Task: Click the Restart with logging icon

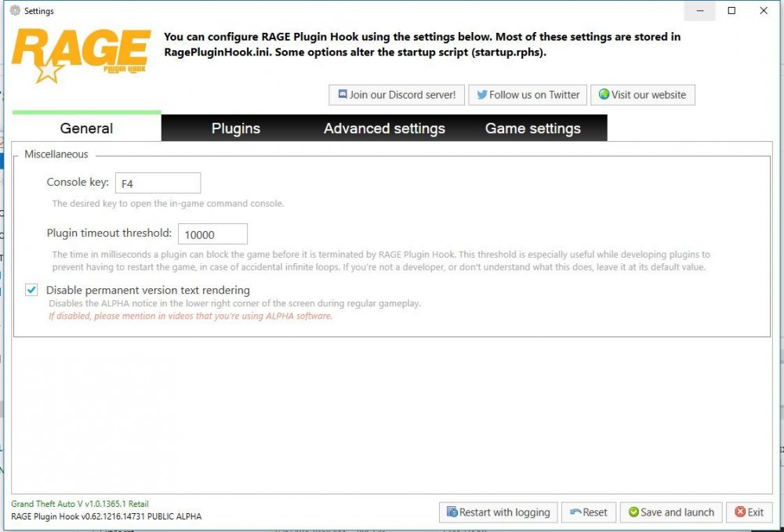Action: [x=452, y=512]
